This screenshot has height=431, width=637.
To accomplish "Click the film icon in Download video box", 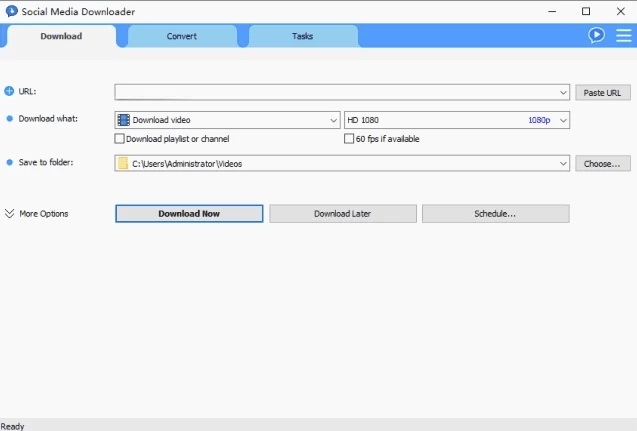I will point(123,120).
